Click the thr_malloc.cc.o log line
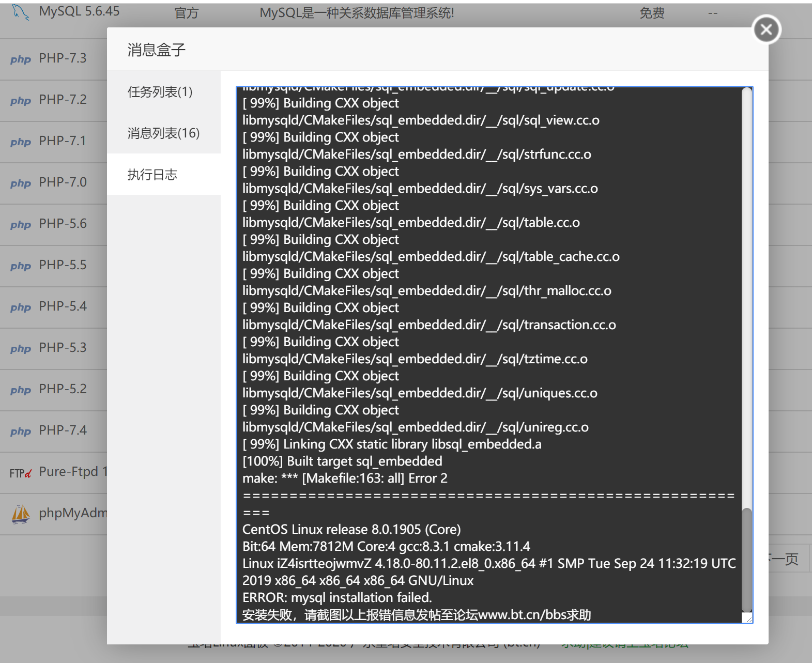Viewport: 812px width, 663px height. (427, 290)
